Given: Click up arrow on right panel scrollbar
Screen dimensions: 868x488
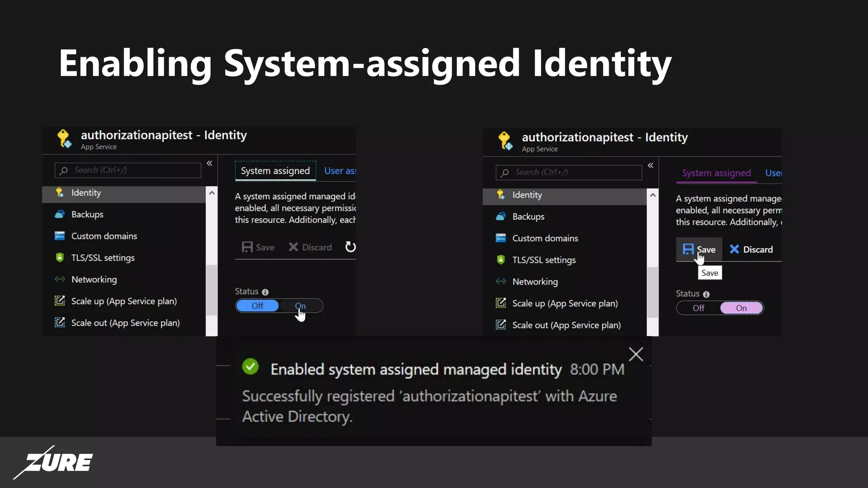Looking at the screenshot, I should point(653,195).
